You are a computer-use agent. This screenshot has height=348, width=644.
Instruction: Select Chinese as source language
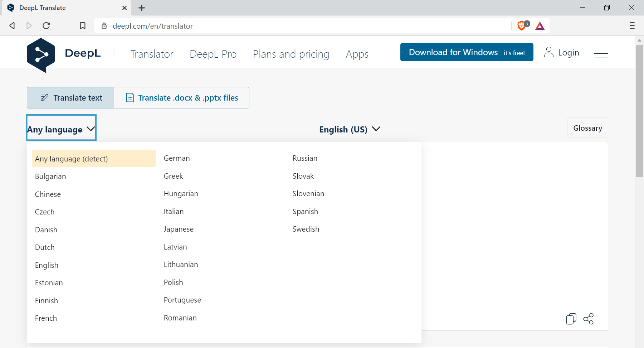pos(48,194)
